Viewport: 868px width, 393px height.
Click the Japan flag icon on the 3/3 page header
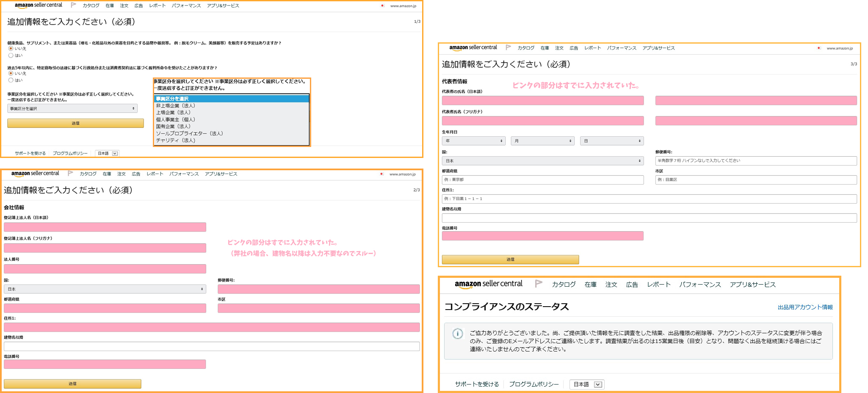pos(819,48)
